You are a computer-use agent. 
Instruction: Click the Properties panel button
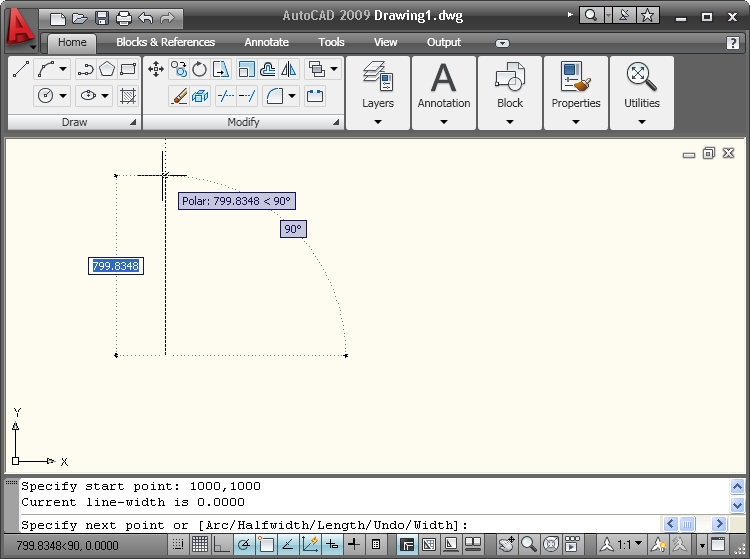coord(576,93)
